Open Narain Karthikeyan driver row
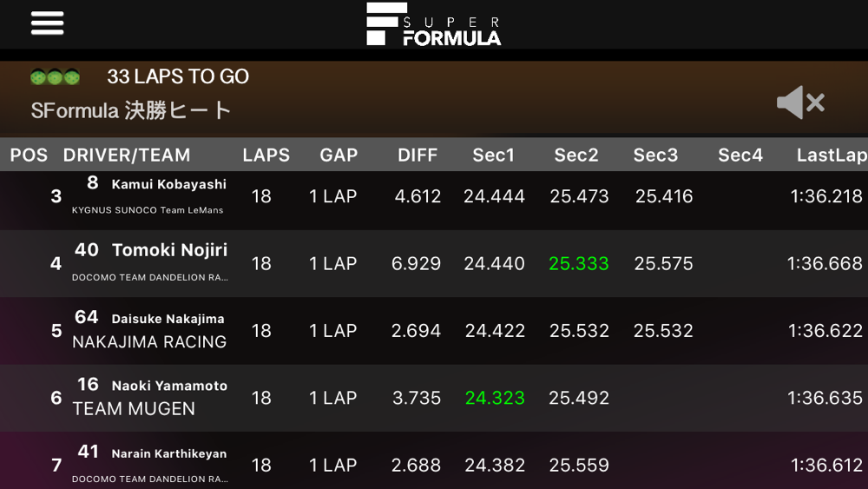 pyautogui.click(x=434, y=460)
